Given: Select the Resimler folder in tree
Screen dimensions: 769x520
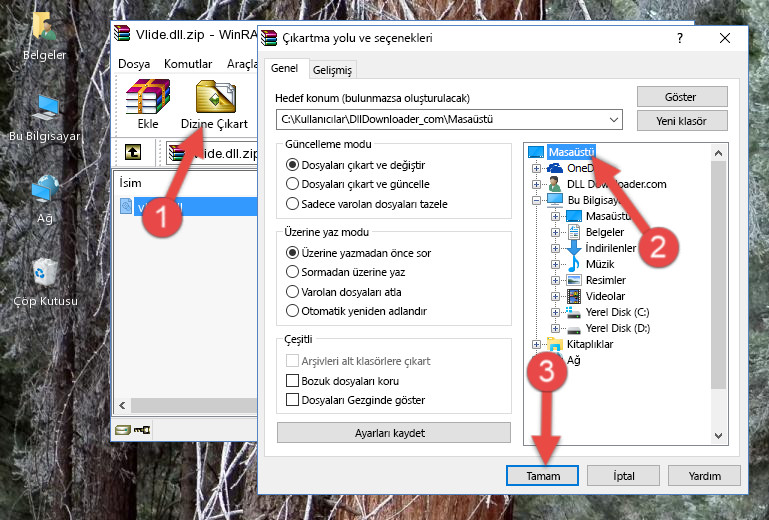Looking at the screenshot, I should click(x=606, y=280).
